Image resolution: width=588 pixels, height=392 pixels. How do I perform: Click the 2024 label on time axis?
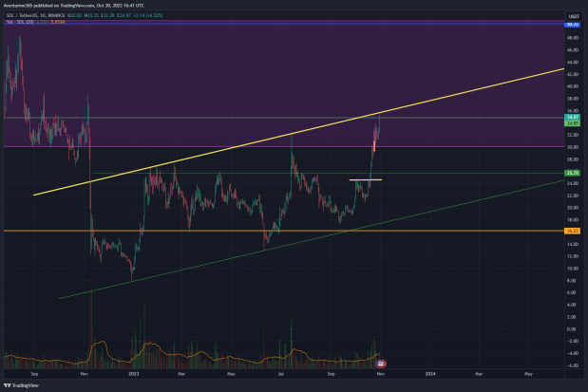point(430,374)
